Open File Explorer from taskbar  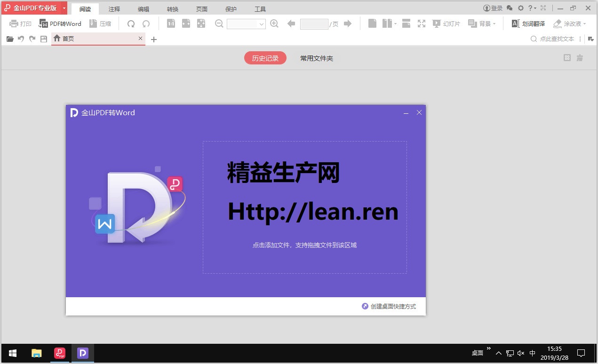[x=37, y=353]
